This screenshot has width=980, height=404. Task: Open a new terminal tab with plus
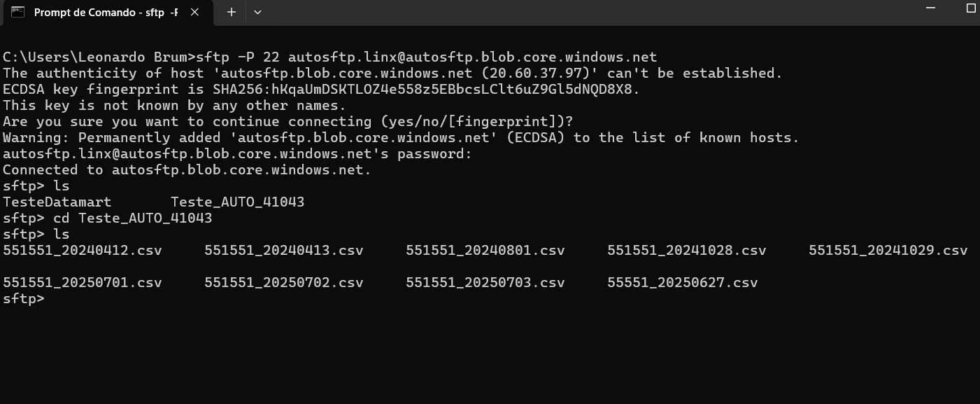[x=232, y=12]
